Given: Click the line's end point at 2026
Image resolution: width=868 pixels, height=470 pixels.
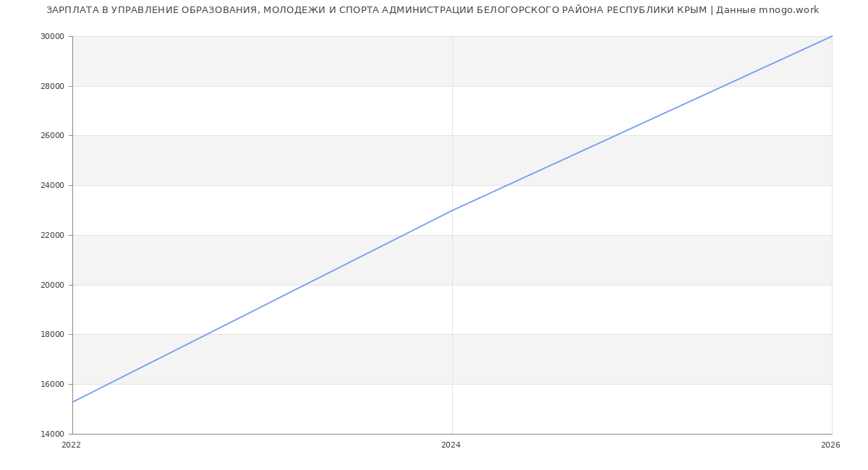Looking at the screenshot, I should click(832, 36).
